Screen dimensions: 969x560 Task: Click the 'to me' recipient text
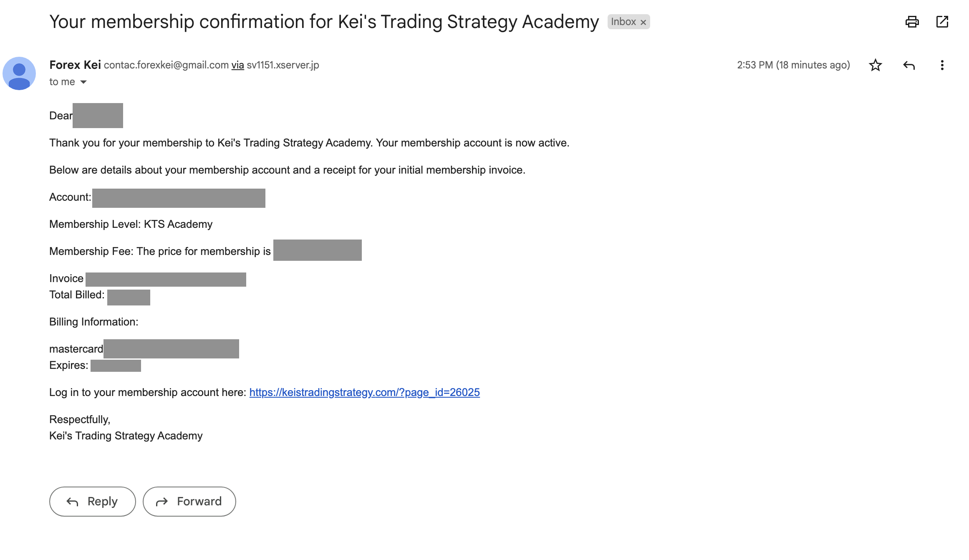(62, 82)
